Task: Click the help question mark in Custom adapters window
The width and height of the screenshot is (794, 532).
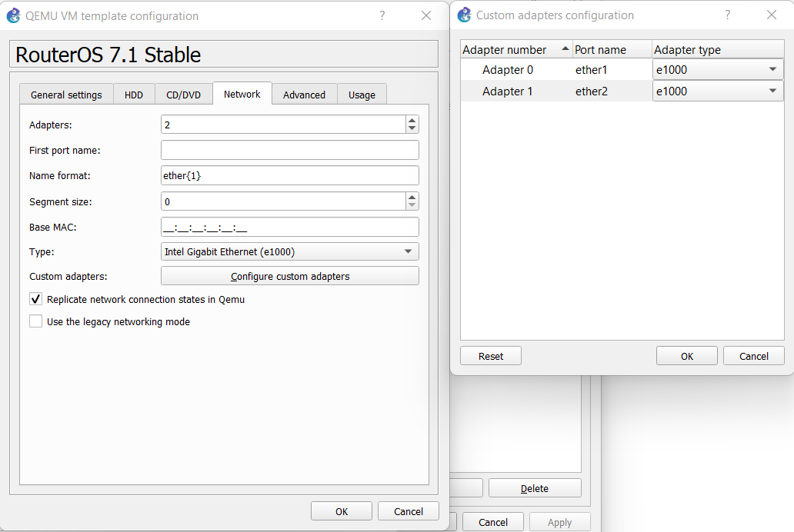Action: (728, 15)
